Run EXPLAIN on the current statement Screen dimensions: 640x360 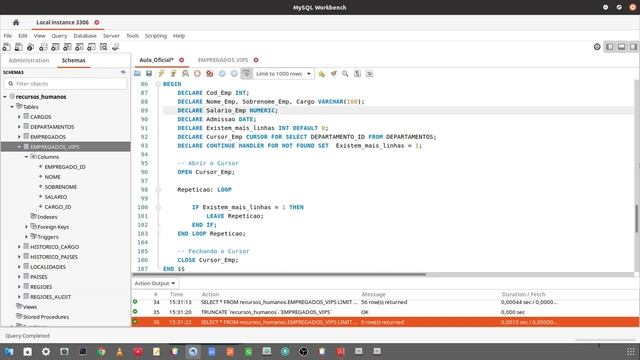(x=185, y=74)
